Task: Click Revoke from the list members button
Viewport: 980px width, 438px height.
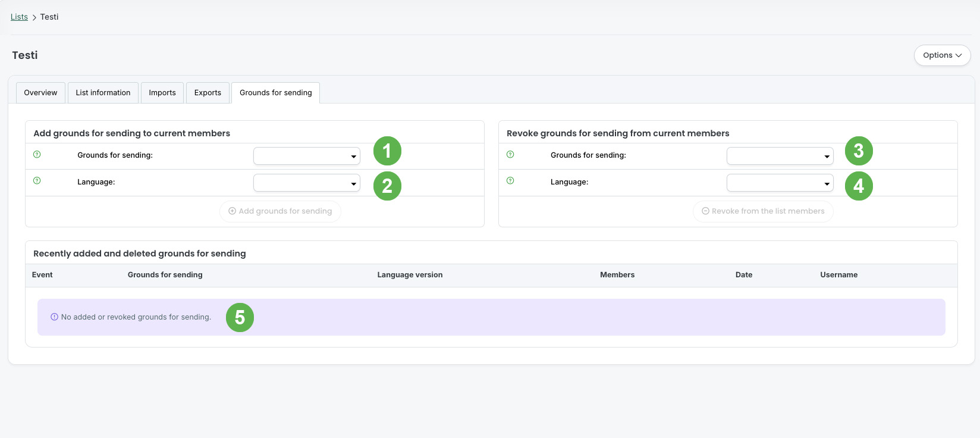Action: click(763, 211)
